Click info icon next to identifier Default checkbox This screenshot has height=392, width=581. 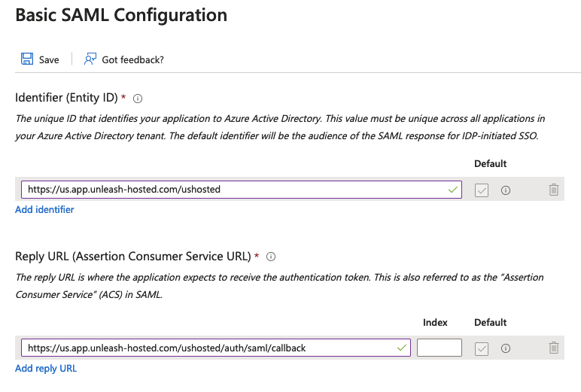[x=506, y=190]
